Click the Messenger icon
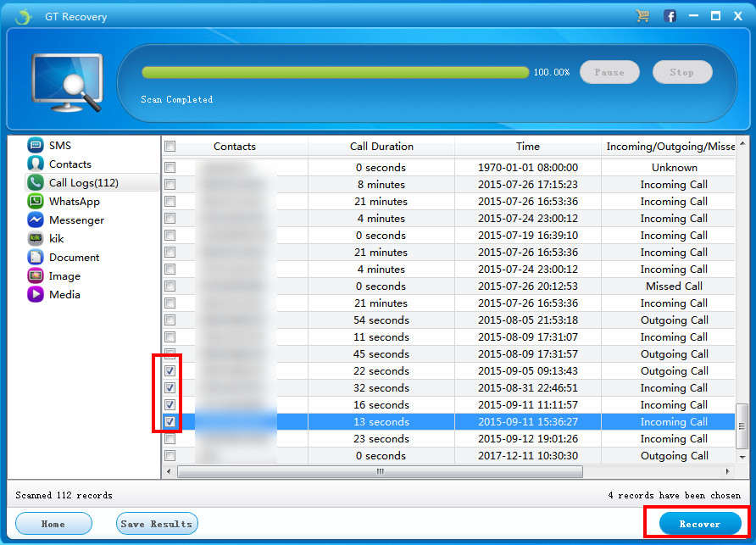The width and height of the screenshot is (756, 545). pyautogui.click(x=36, y=220)
